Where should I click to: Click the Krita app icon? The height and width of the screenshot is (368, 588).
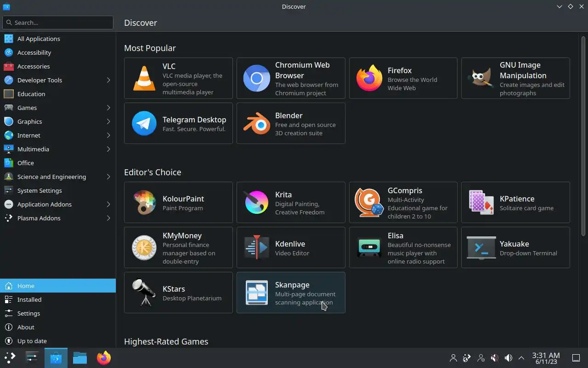256,202
